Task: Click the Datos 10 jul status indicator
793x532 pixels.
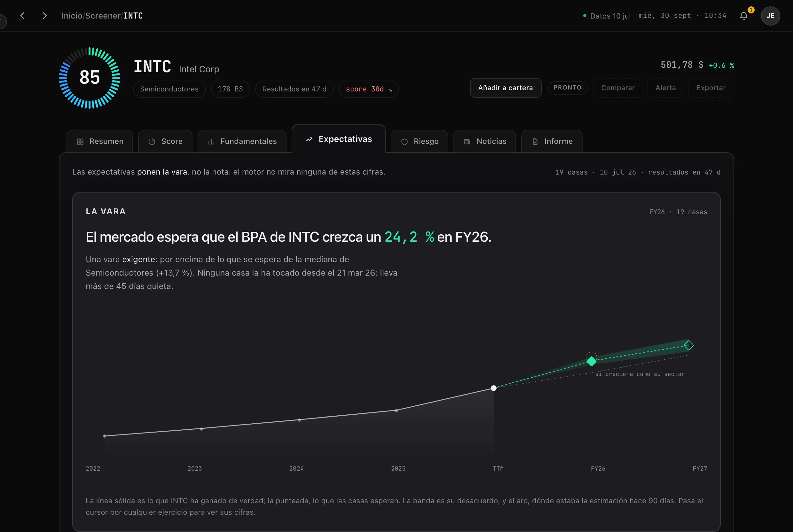Action: (607, 16)
